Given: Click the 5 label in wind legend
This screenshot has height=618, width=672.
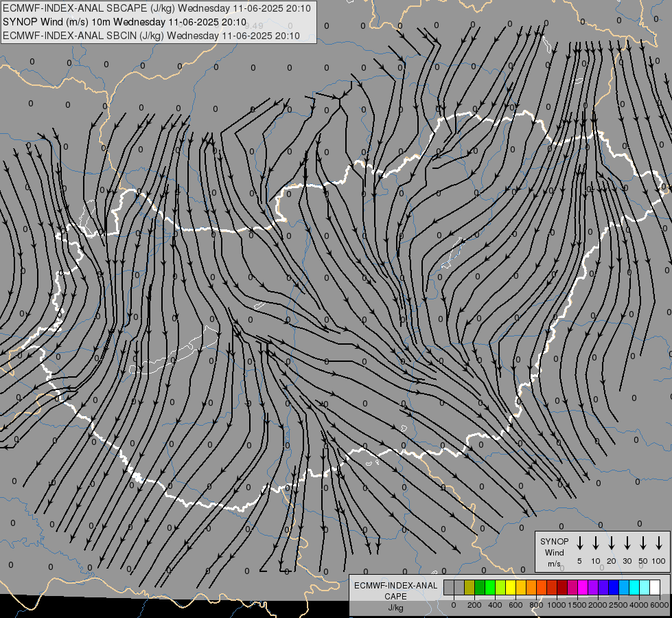Looking at the screenshot, I should tap(579, 561).
